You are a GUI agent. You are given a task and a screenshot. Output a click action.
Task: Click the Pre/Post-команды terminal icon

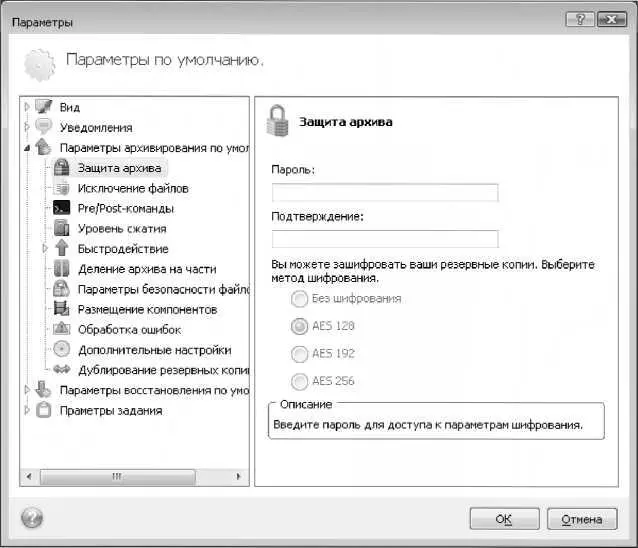tap(61, 208)
